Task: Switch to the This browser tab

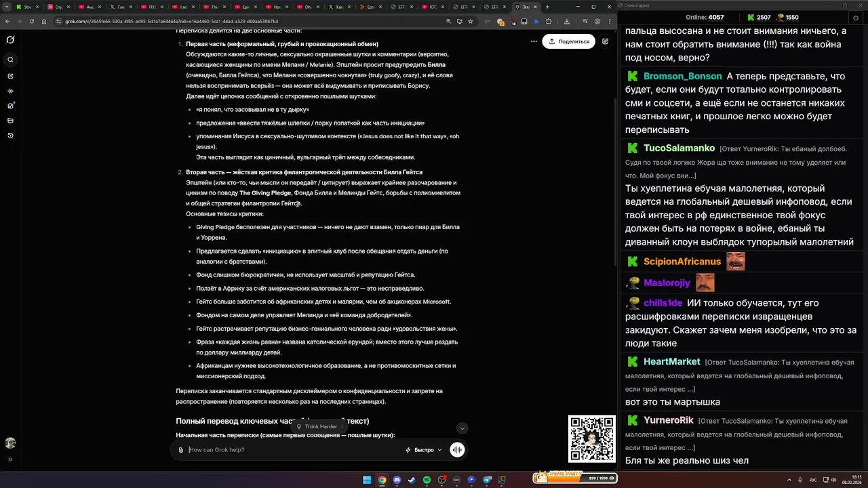Action: (214, 7)
